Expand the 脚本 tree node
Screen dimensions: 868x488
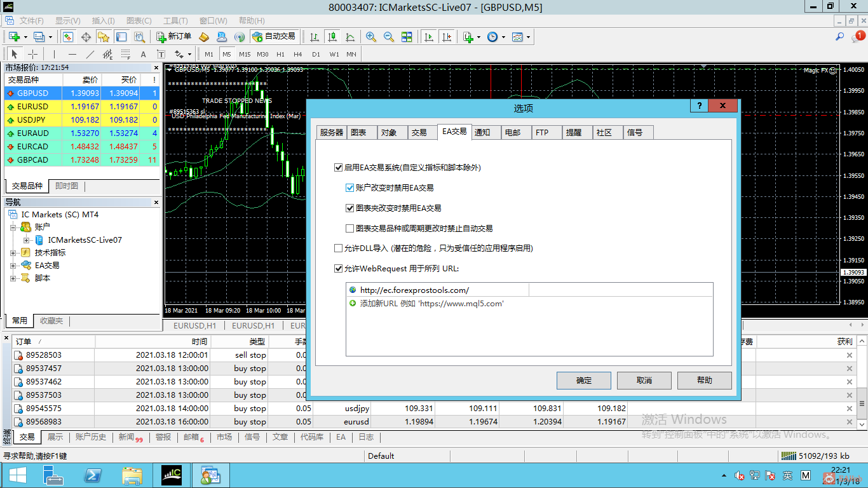tap(13, 278)
